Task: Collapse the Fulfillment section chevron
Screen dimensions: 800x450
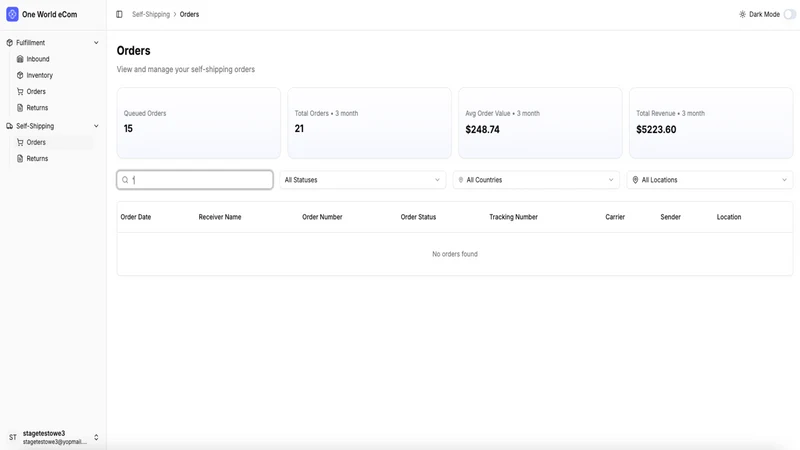Action: 96,43
